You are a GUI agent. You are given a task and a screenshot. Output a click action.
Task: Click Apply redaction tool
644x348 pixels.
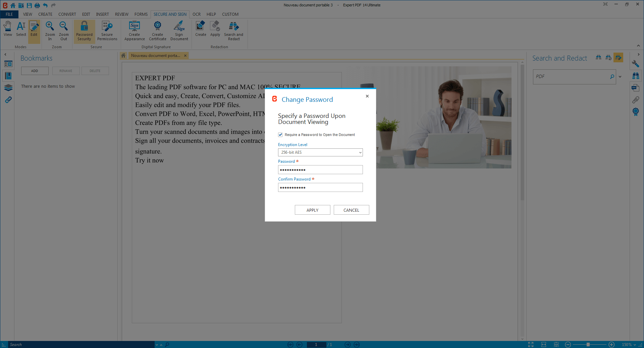coord(215,29)
